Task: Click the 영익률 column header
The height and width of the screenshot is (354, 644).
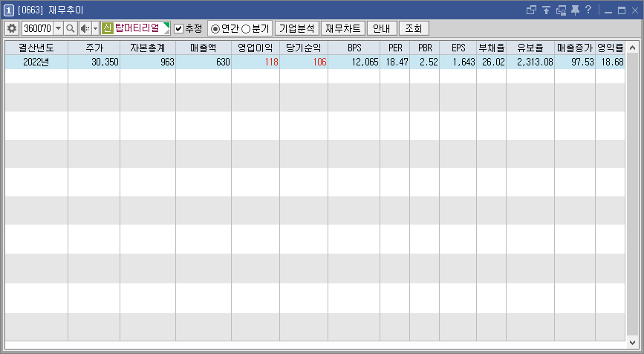Action: point(611,48)
